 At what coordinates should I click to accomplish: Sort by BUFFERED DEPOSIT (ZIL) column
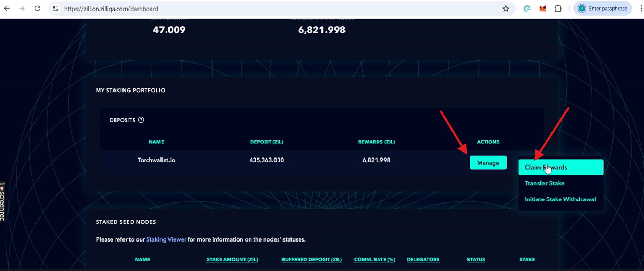click(311, 259)
